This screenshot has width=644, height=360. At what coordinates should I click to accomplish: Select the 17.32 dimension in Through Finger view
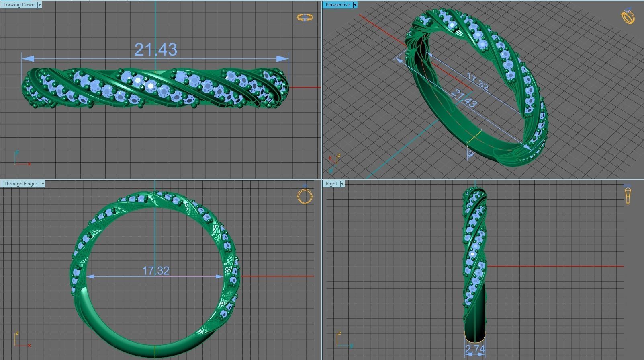(x=156, y=271)
